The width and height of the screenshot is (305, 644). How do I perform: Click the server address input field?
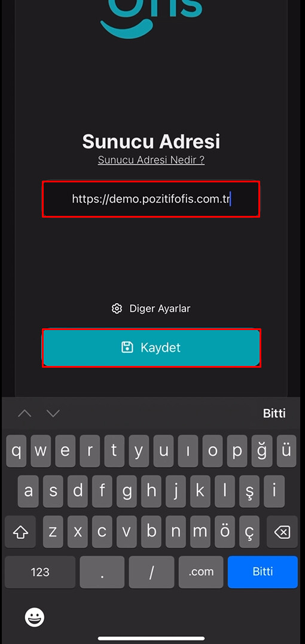click(x=151, y=199)
